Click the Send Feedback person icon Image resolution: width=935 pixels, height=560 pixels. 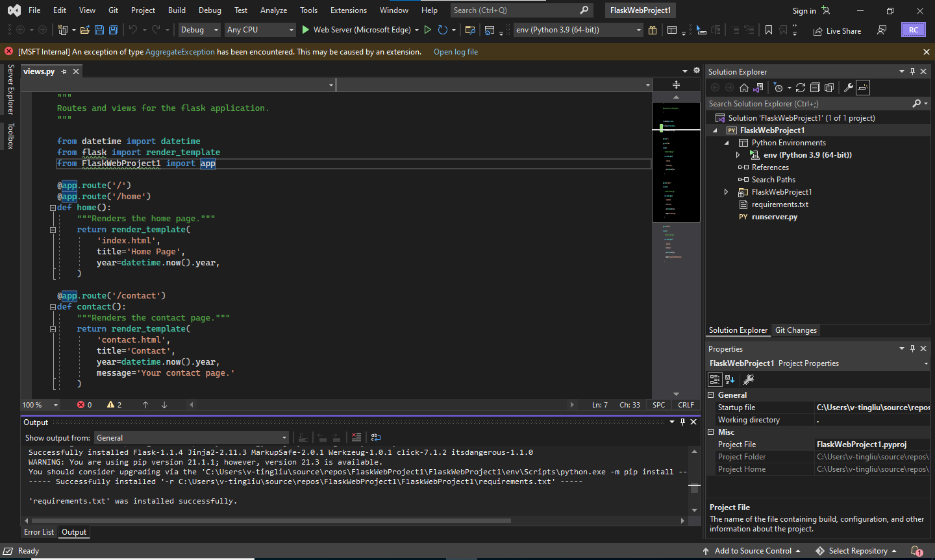pyautogui.click(x=882, y=30)
